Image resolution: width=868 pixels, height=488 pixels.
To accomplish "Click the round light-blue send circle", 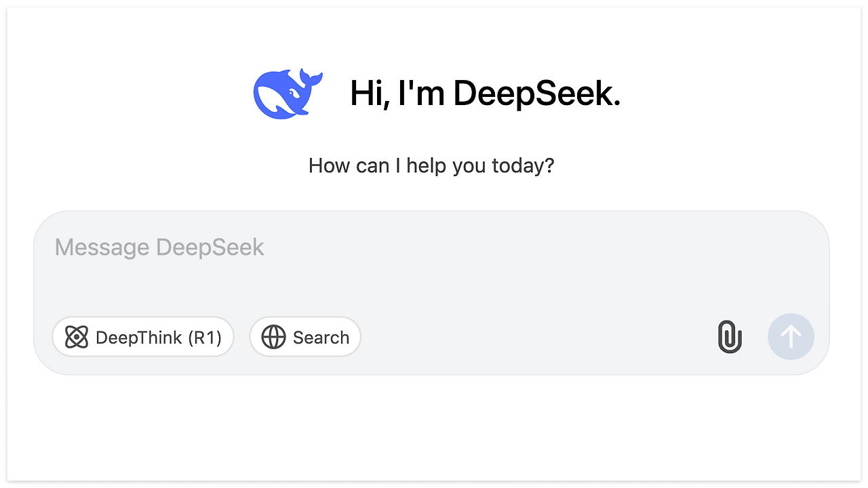I will [x=791, y=337].
